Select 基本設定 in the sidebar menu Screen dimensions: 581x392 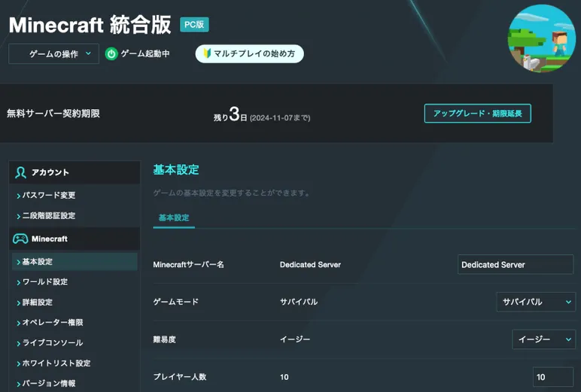pos(75,262)
